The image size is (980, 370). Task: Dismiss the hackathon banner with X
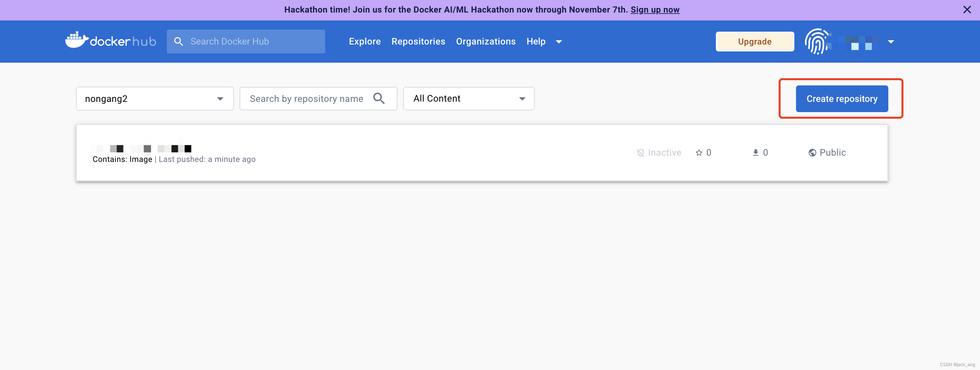(x=967, y=10)
